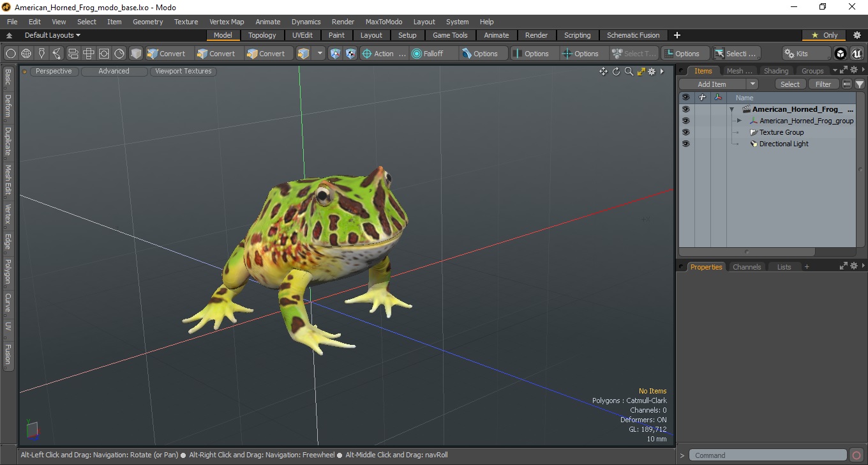Expand the American_Horned_Frog_group item
This screenshot has width=868, height=465.
point(739,121)
